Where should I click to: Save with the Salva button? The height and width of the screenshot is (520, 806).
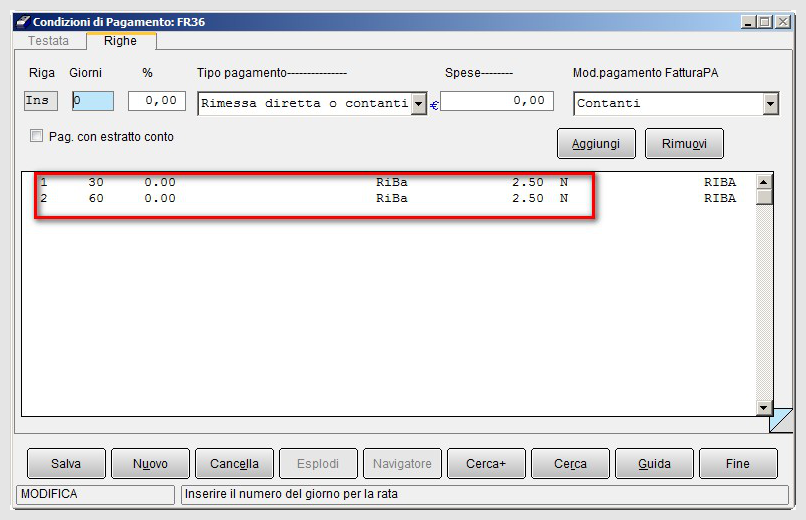pos(66,463)
